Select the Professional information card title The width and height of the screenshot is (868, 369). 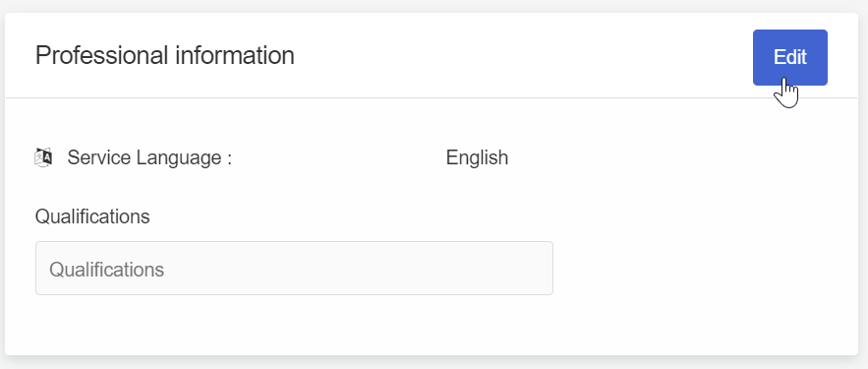[165, 56]
